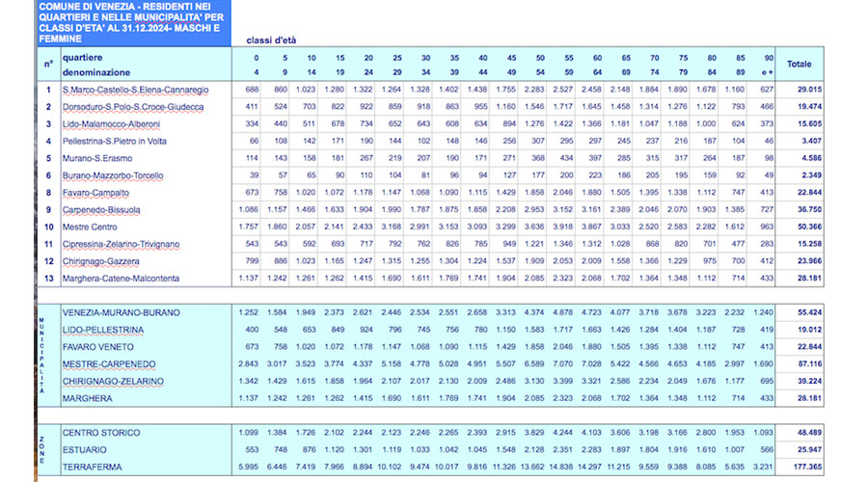Screen dimensions: 868x482
Task: Click the S.Marco-Castello-S.Elena-Cannaregio row name
Action: coord(135,90)
